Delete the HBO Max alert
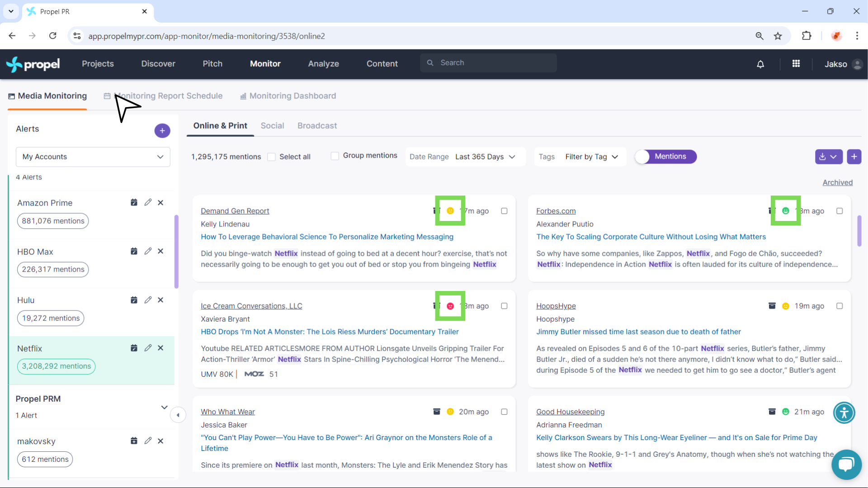Screen dimensions: 868x488 (160, 251)
